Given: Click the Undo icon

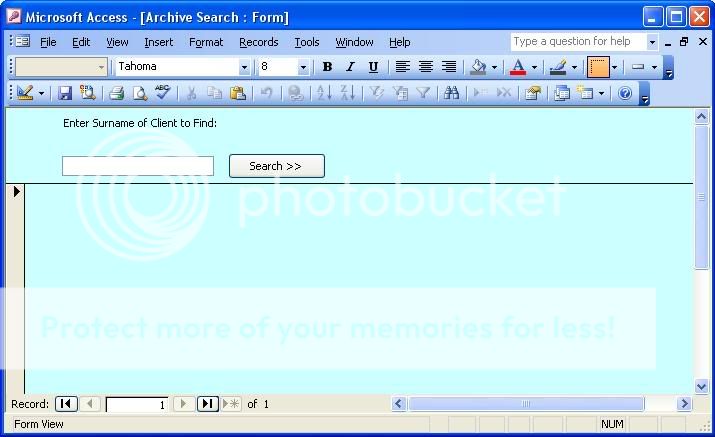Looking at the screenshot, I should click(266, 93).
